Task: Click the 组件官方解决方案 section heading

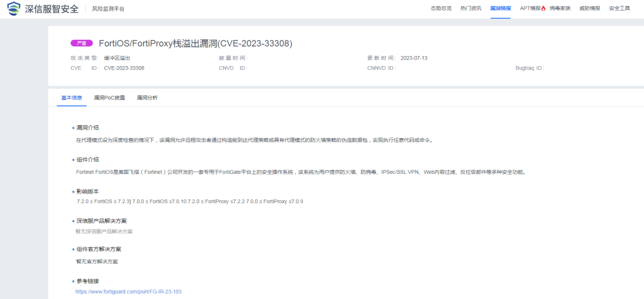Action: (x=98, y=250)
